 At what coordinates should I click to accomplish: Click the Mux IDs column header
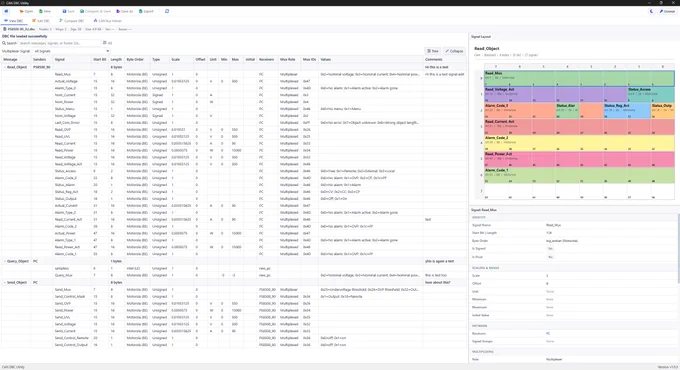[309, 59]
